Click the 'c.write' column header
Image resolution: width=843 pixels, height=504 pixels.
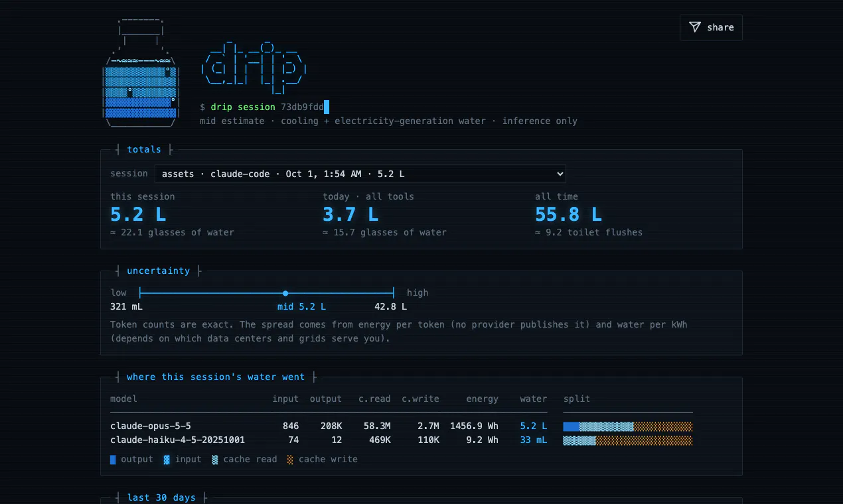tap(420, 399)
